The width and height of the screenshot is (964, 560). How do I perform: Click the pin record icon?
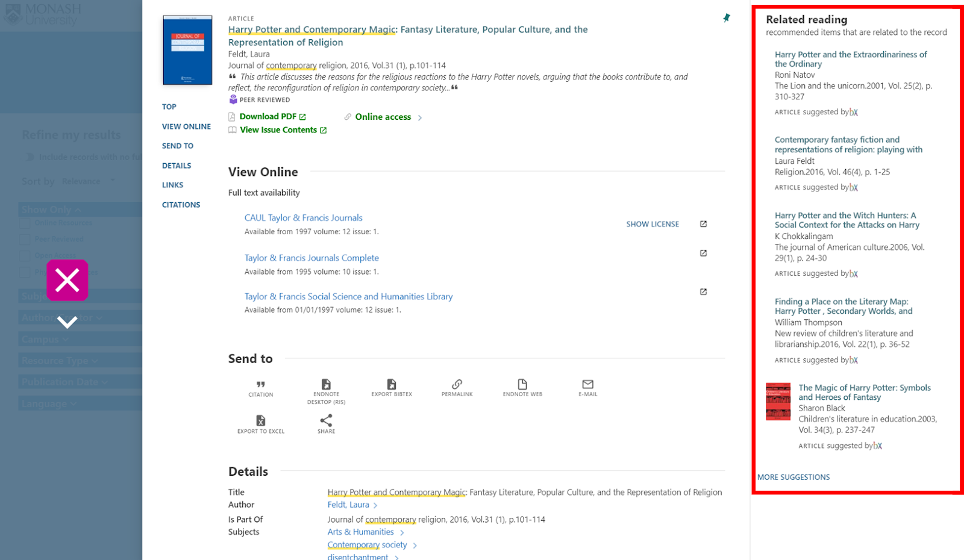tap(727, 18)
